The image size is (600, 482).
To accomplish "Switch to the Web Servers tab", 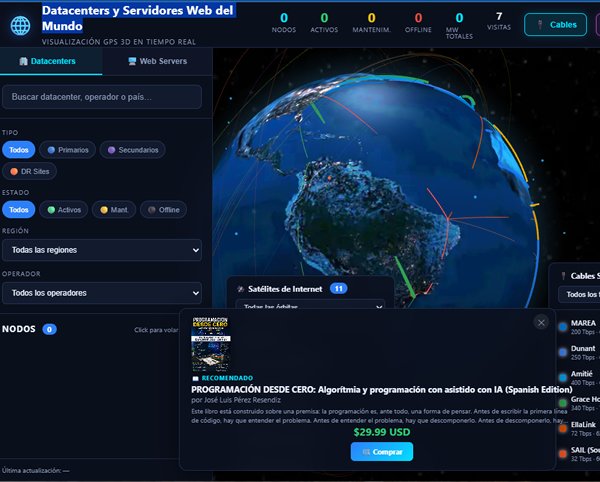I will (157, 61).
